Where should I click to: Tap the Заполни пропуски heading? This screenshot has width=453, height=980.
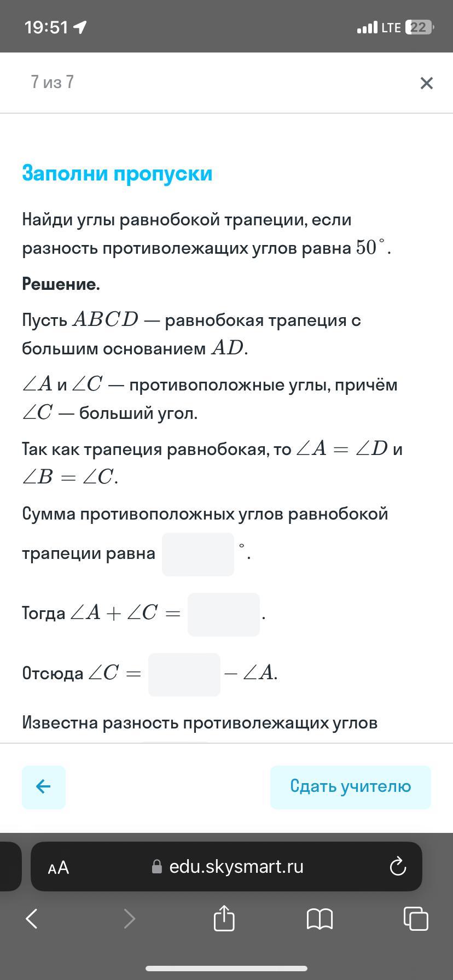click(117, 173)
